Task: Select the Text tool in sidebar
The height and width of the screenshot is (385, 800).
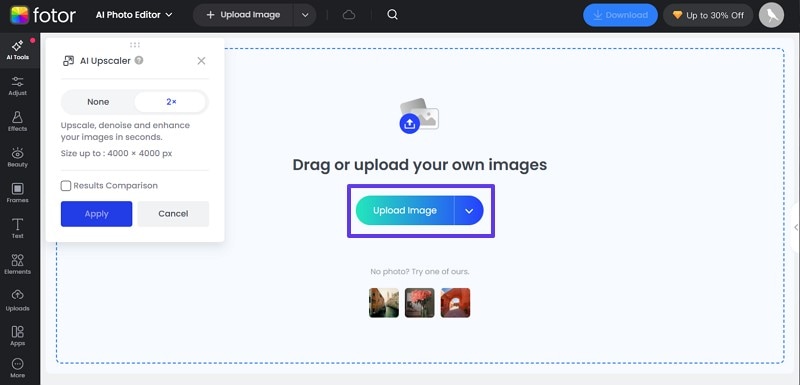Action: 17,229
